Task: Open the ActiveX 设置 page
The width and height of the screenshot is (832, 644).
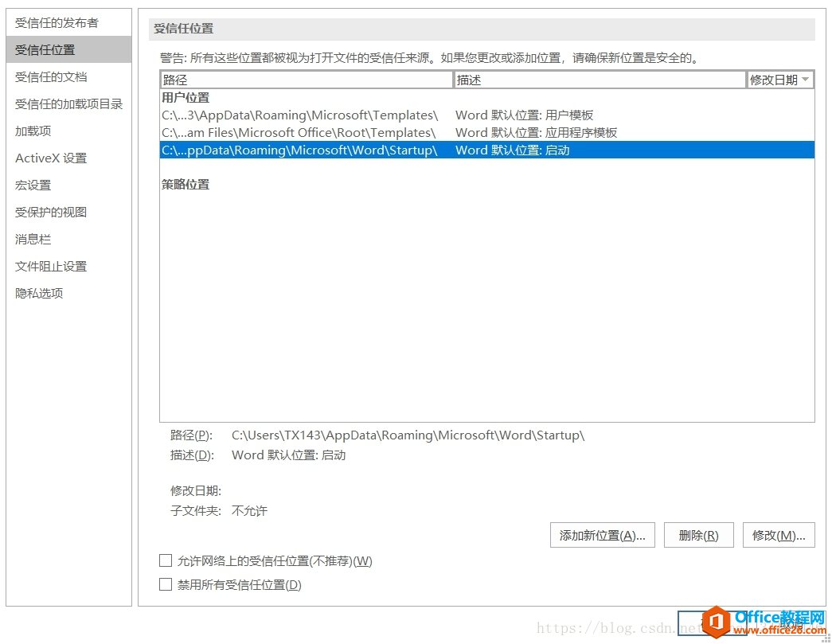Action: click(x=43, y=158)
